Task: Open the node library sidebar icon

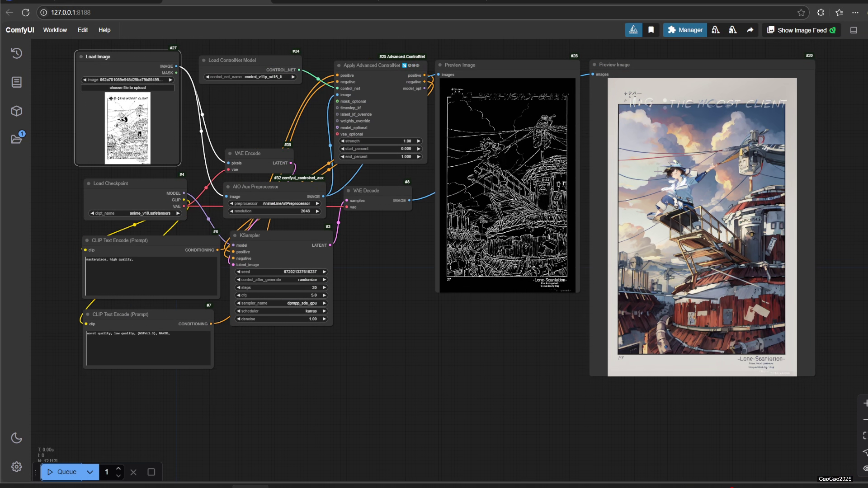Action: click(x=16, y=82)
